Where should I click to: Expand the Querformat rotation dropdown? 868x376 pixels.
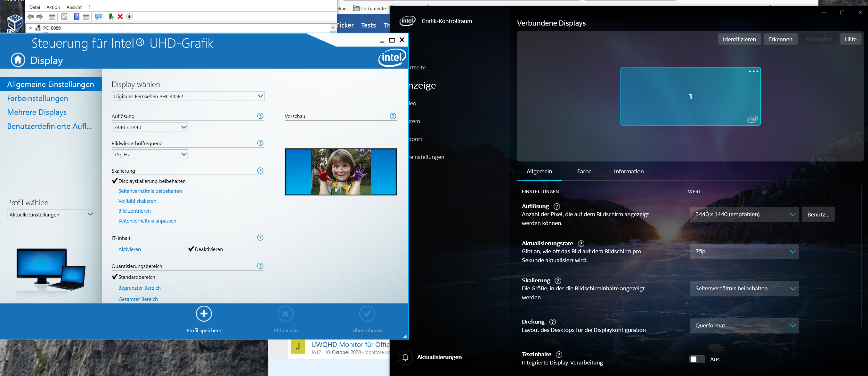point(744,325)
